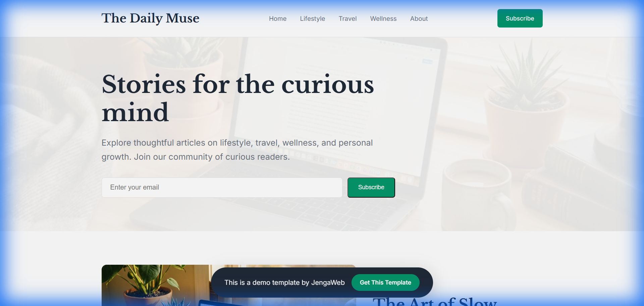The image size is (644, 306).
Task: Click the Subscribe button in the navbar
Action: tap(520, 18)
